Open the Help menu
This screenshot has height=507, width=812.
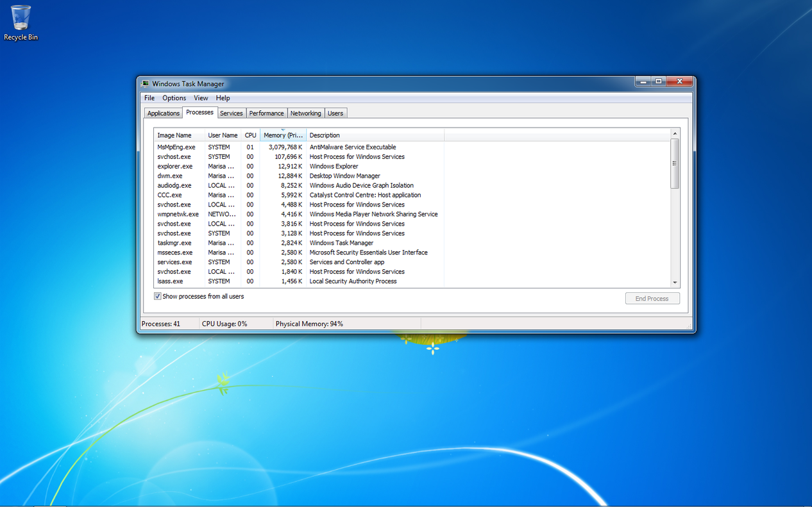point(223,97)
